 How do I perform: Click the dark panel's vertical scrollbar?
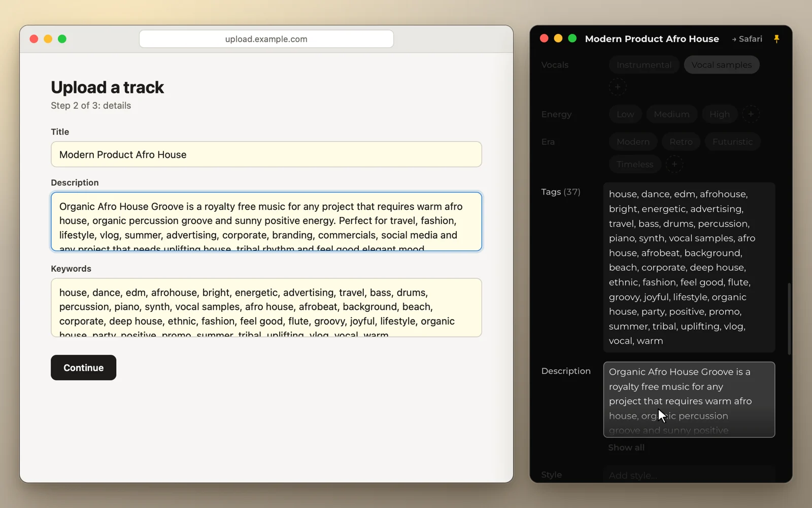(789, 319)
